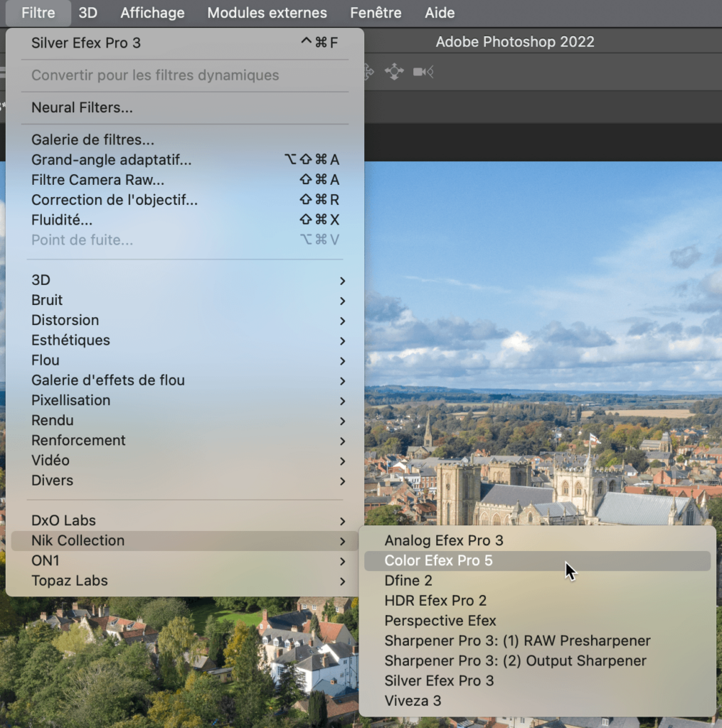
Task: Reapply last filter Silver Efex Pro 3
Action: tap(184, 43)
